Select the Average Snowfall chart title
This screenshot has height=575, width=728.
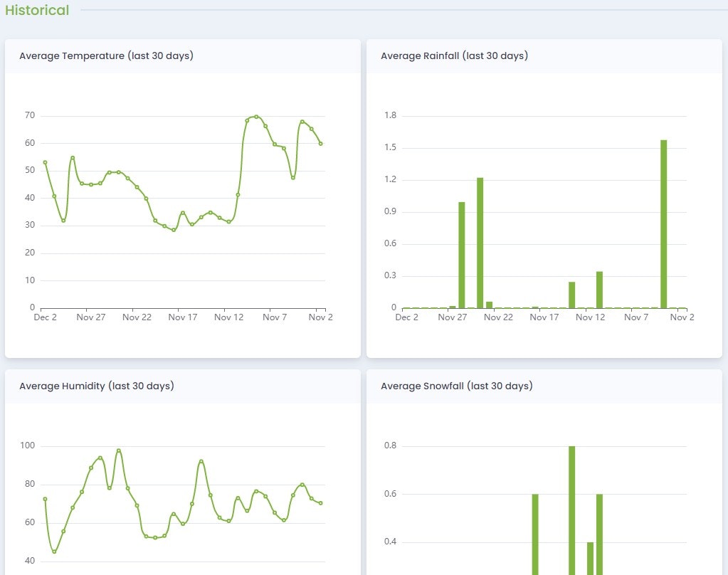pos(456,386)
